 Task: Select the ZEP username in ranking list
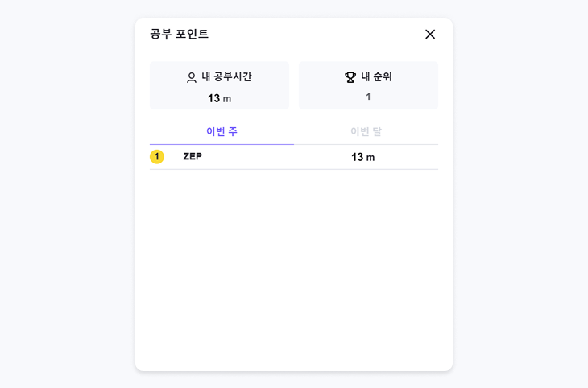pyautogui.click(x=193, y=157)
